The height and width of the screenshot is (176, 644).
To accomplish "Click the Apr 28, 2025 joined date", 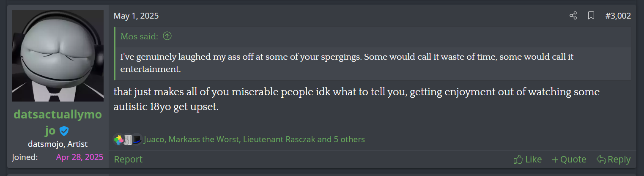I will point(79,157).
